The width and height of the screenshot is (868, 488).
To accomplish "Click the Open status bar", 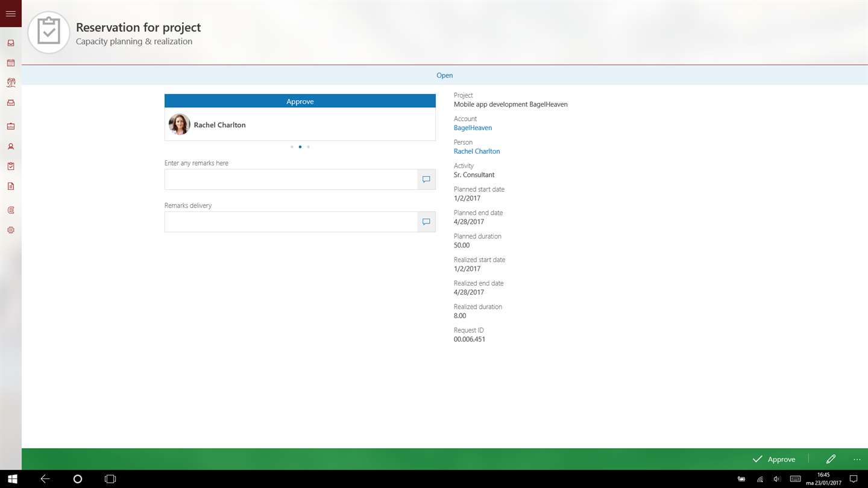I will click(445, 75).
